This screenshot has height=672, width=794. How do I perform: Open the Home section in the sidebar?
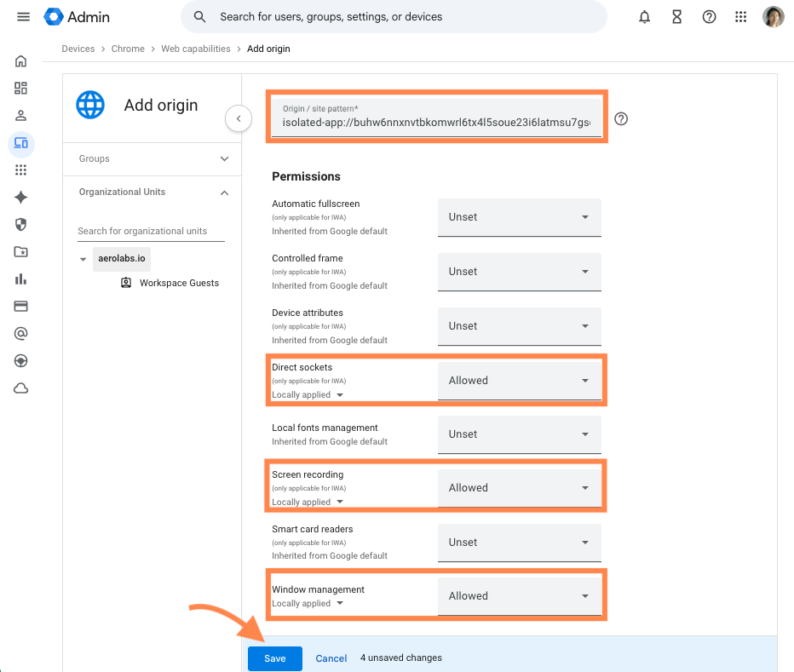20,60
